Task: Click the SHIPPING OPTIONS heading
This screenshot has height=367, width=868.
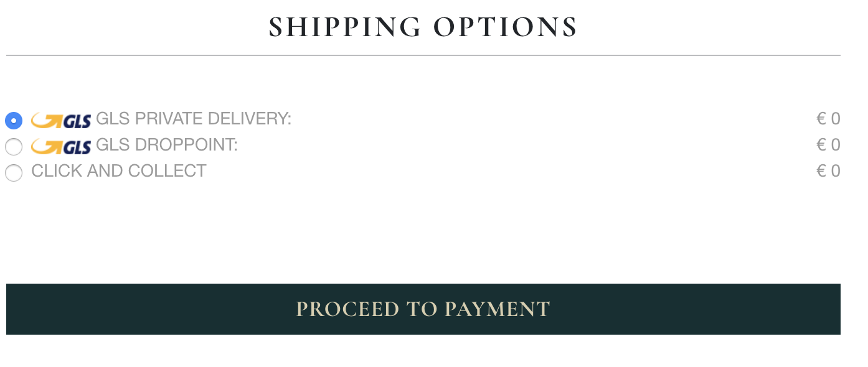Action: point(423,27)
